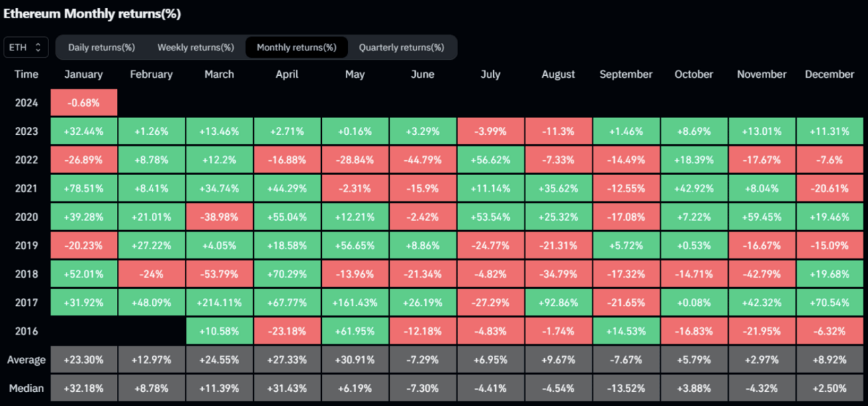Click the 2022 February cell +8.78%
The width and height of the screenshot is (868, 406).
pyautogui.click(x=151, y=160)
